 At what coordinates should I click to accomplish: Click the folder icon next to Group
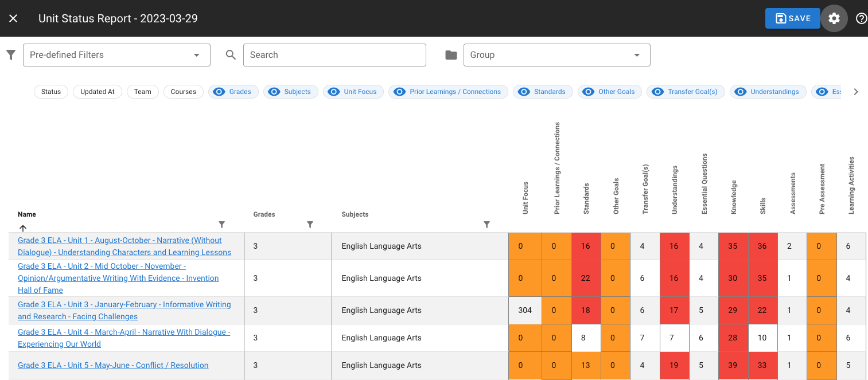[x=451, y=55]
